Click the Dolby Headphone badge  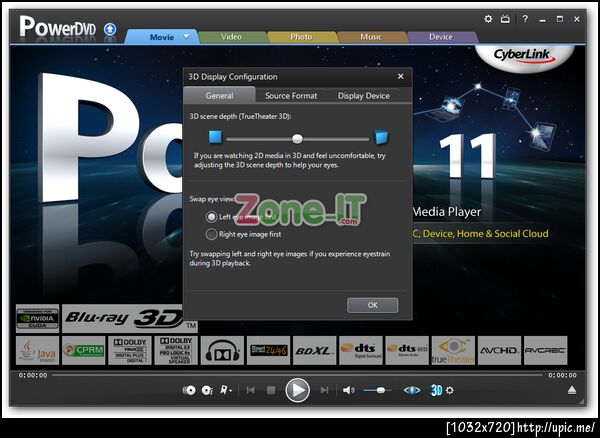click(x=222, y=350)
